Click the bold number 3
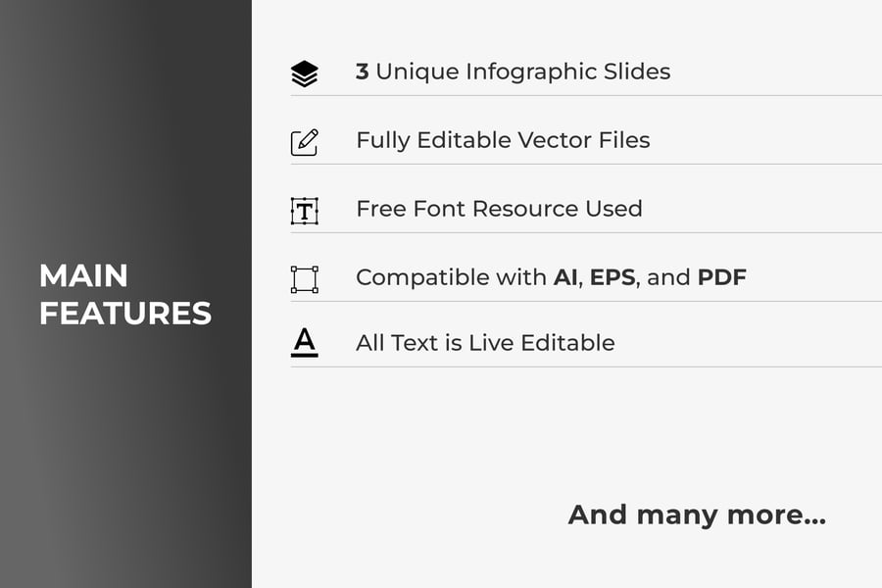The height and width of the screenshot is (588, 882). pyautogui.click(x=362, y=72)
